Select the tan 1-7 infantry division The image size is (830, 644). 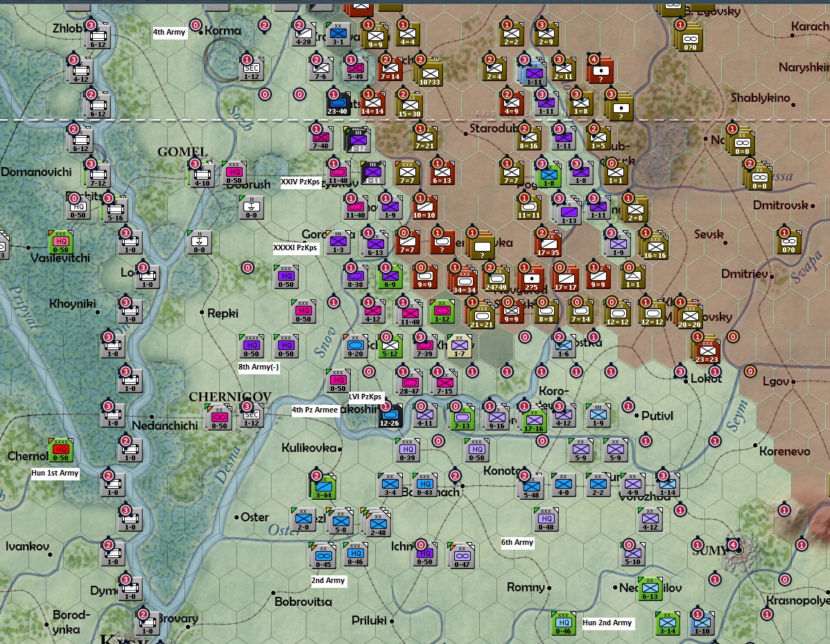(x=460, y=347)
